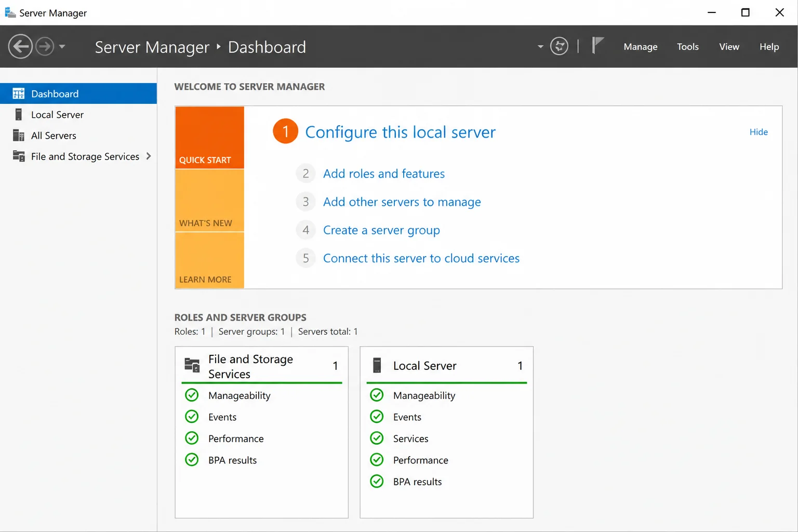Click the Back navigation arrow
Image resolution: width=798 pixels, height=532 pixels.
point(20,47)
